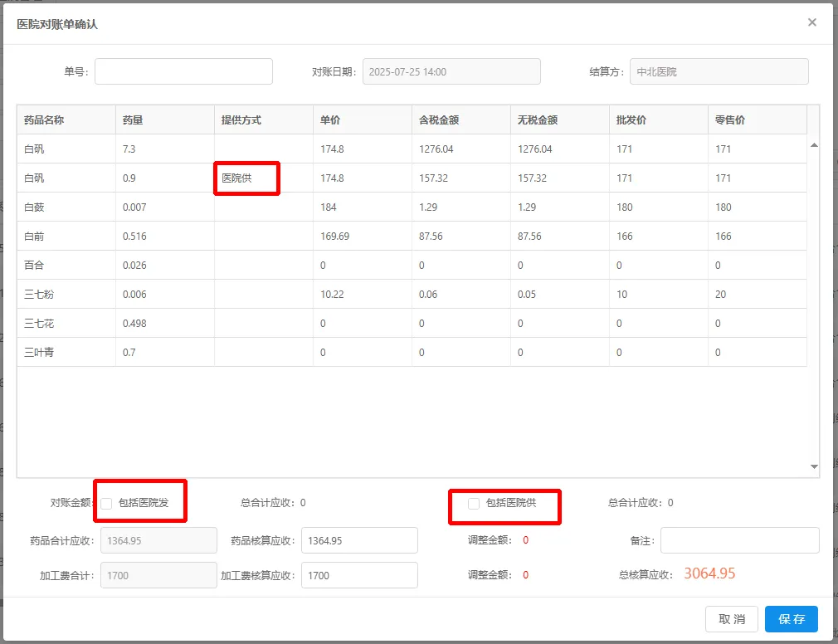Tick the 包括医院供 checkbox
This screenshot has height=644, width=838.
474,504
